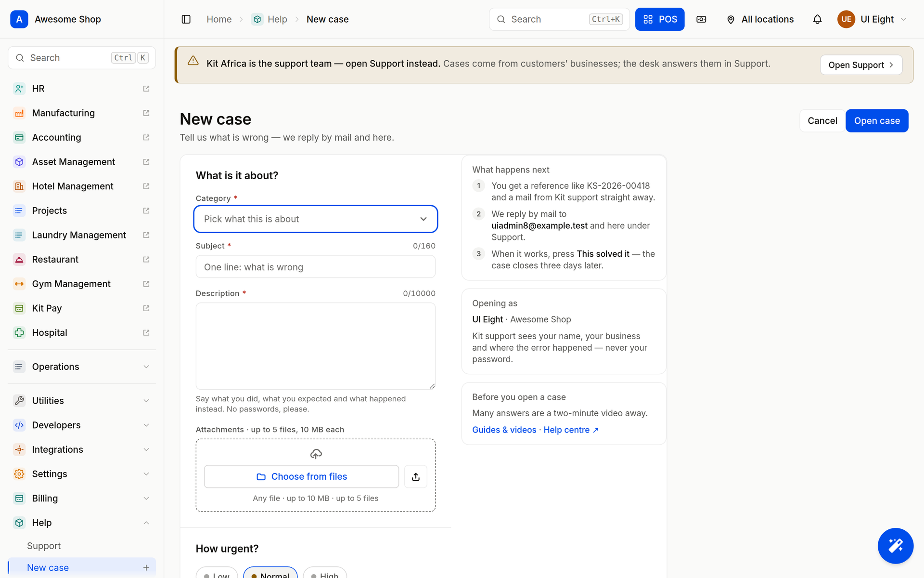Click the upload arrow icon beside Choose from files
The image size is (924, 578).
tap(416, 476)
